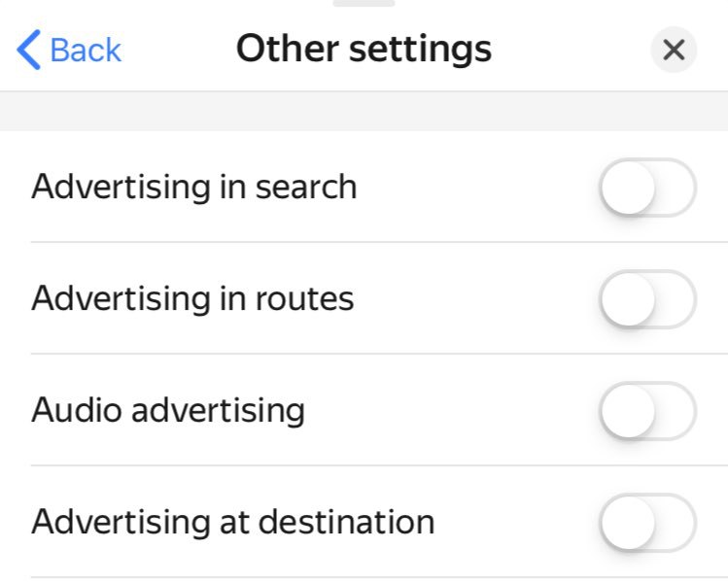Go back using the Back text
The width and height of the screenshot is (728, 582).
pyautogui.click(x=86, y=50)
